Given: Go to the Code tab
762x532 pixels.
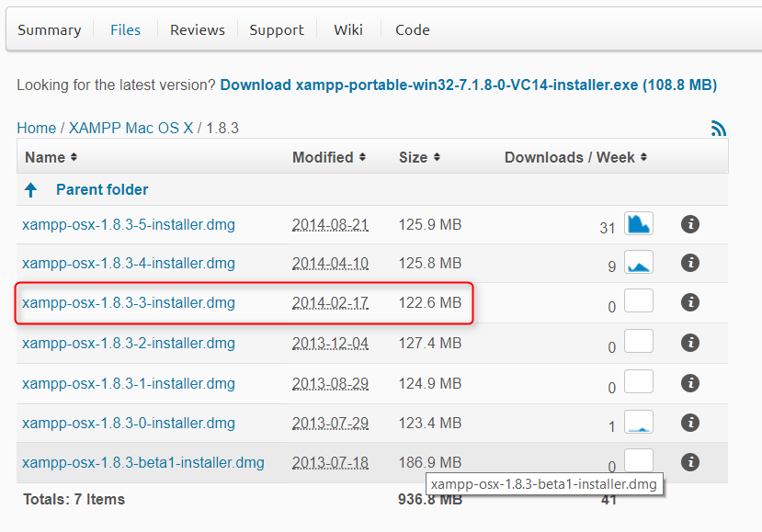Looking at the screenshot, I should (x=413, y=30).
